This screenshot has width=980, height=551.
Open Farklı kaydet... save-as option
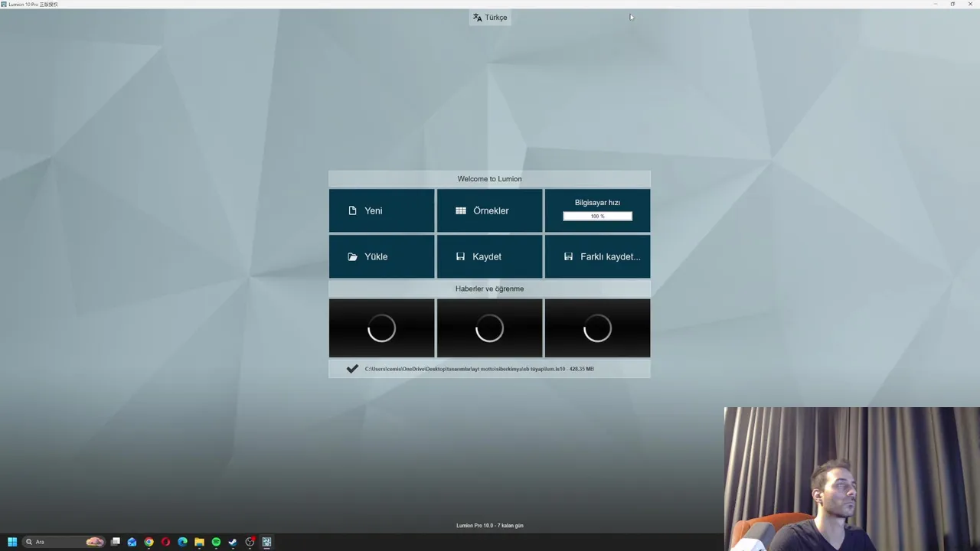[x=597, y=256]
